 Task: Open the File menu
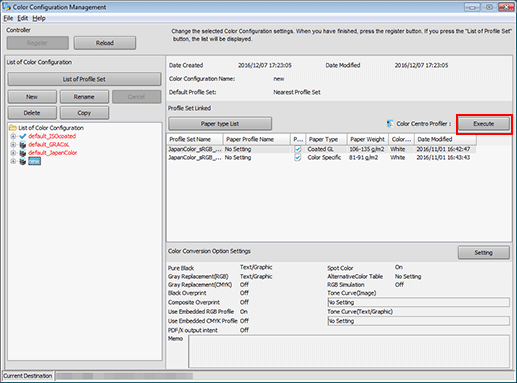click(8, 18)
